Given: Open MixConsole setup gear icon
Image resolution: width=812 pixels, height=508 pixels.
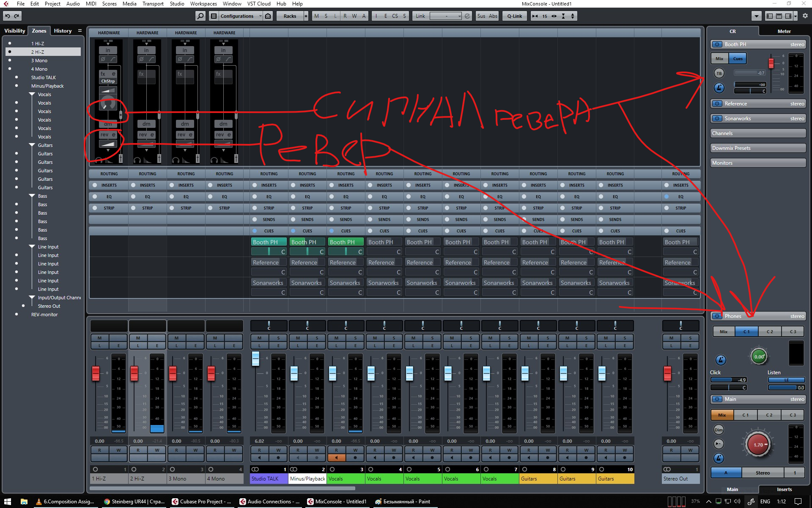Looking at the screenshot, I should click(x=805, y=16).
